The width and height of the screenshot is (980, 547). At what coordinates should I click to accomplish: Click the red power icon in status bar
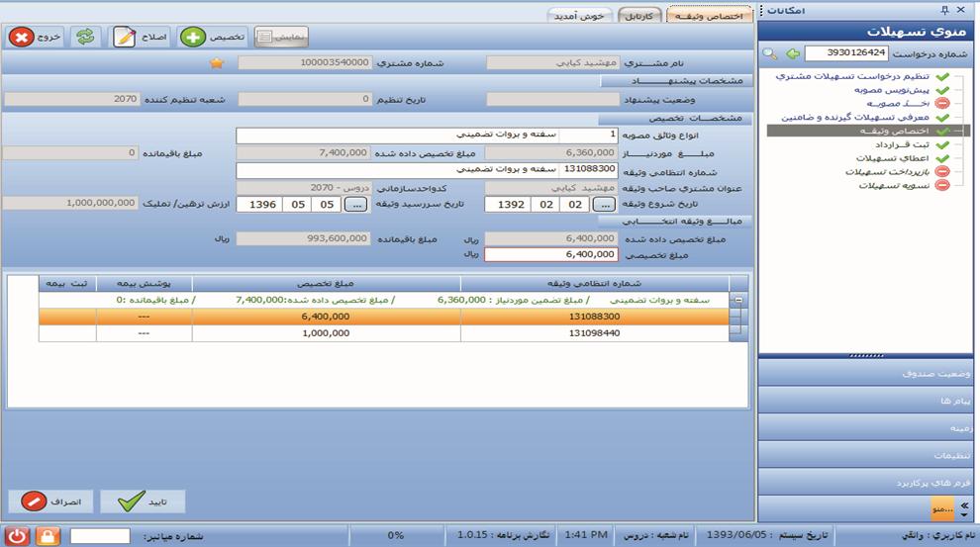[17, 535]
